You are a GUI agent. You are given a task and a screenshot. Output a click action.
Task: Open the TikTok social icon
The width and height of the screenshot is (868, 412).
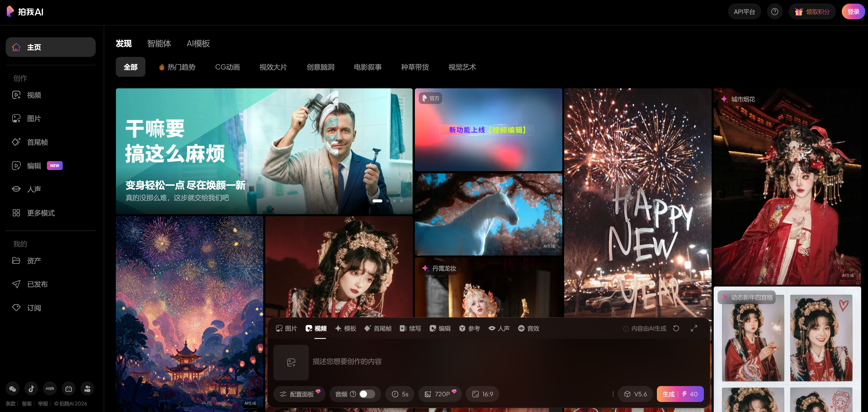[x=31, y=389]
